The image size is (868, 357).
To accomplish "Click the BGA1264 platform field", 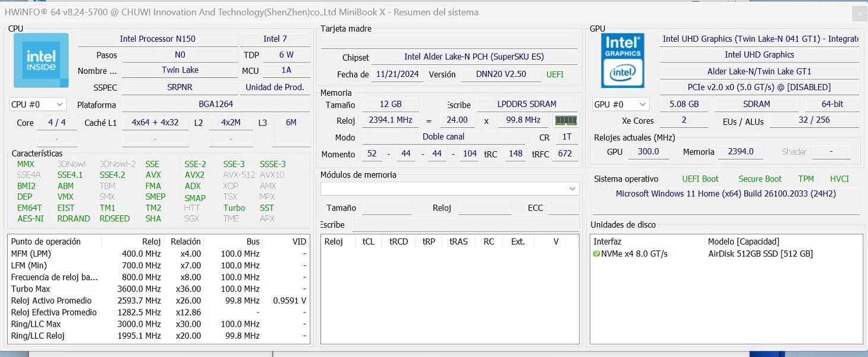I will 216,105.
